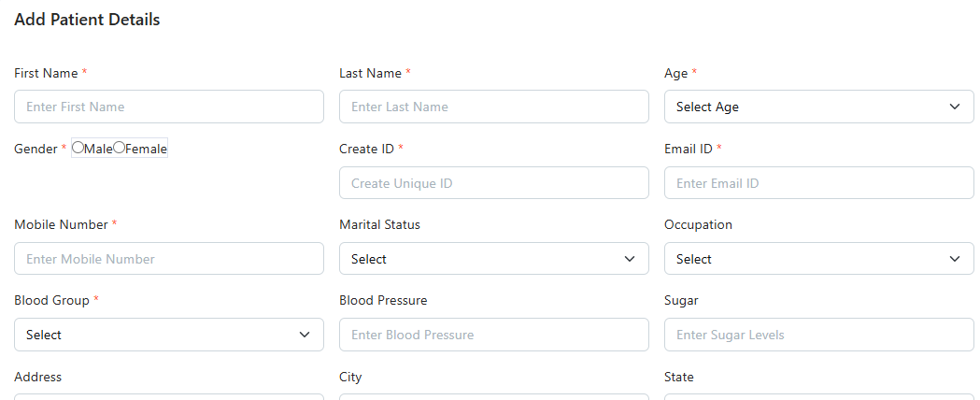Expand the Occupation dropdown chevron arrow
Screen dimensions: 980x400
point(955,259)
